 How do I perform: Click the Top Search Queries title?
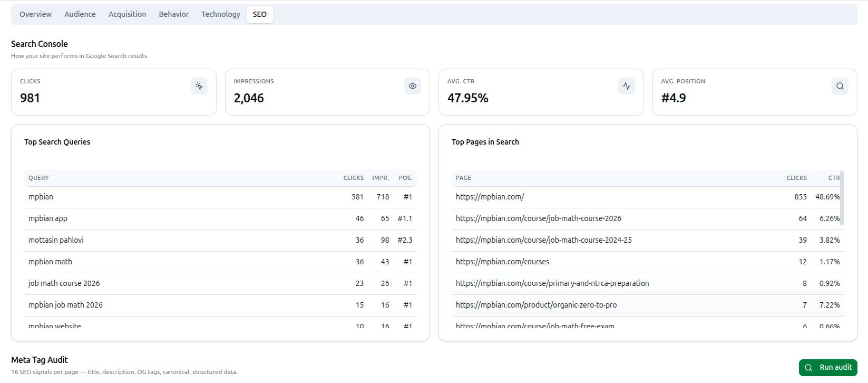[x=57, y=142]
